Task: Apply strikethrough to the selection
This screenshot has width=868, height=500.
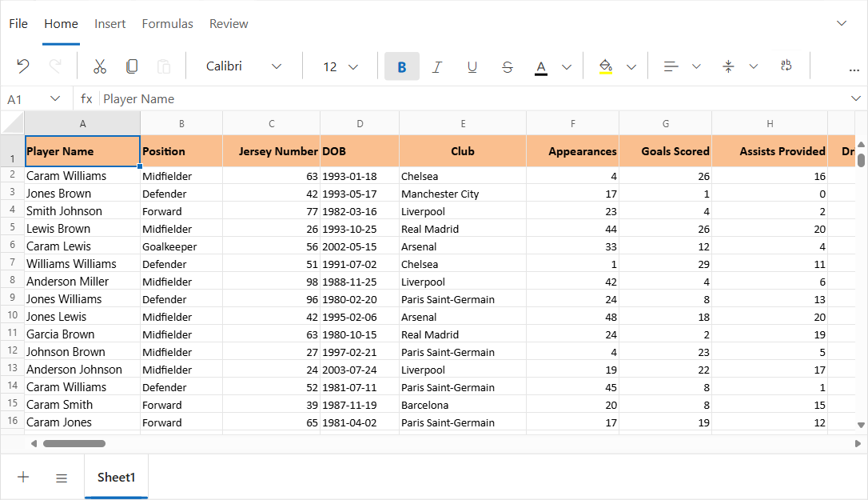Action: [508, 66]
